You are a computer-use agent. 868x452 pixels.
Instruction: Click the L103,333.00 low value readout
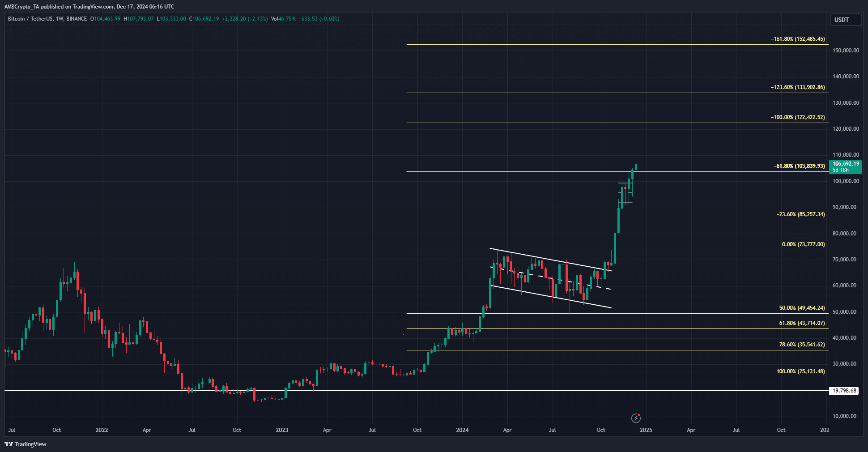point(171,19)
